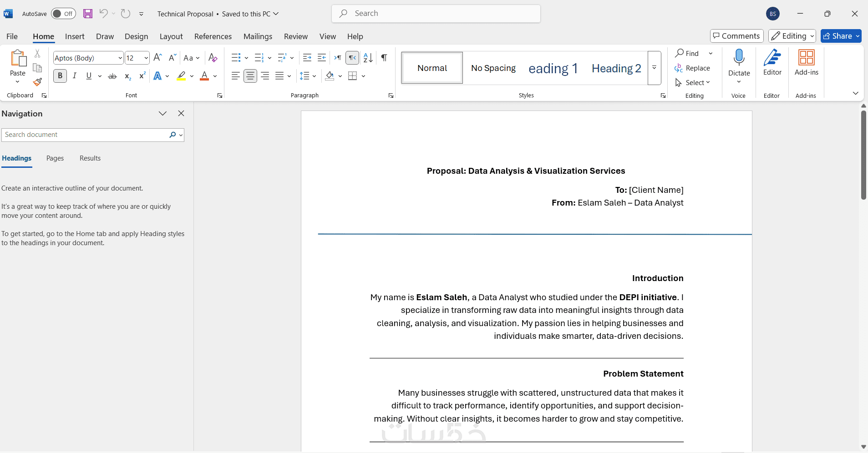Apply the yellow text highlight color
This screenshot has height=453, width=868.
[181, 76]
